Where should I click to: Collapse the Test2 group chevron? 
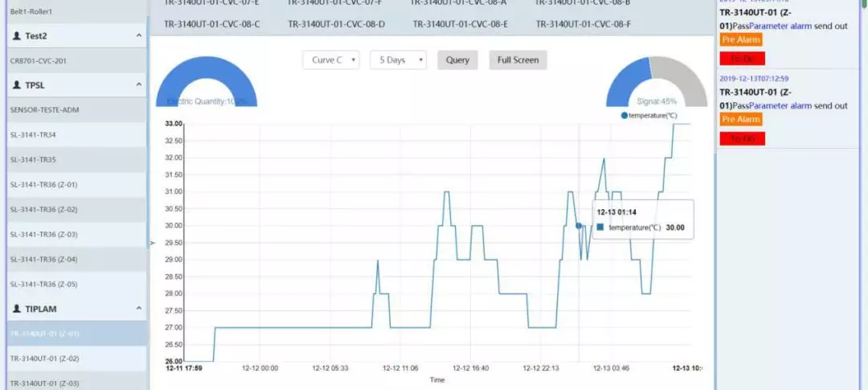(x=138, y=36)
